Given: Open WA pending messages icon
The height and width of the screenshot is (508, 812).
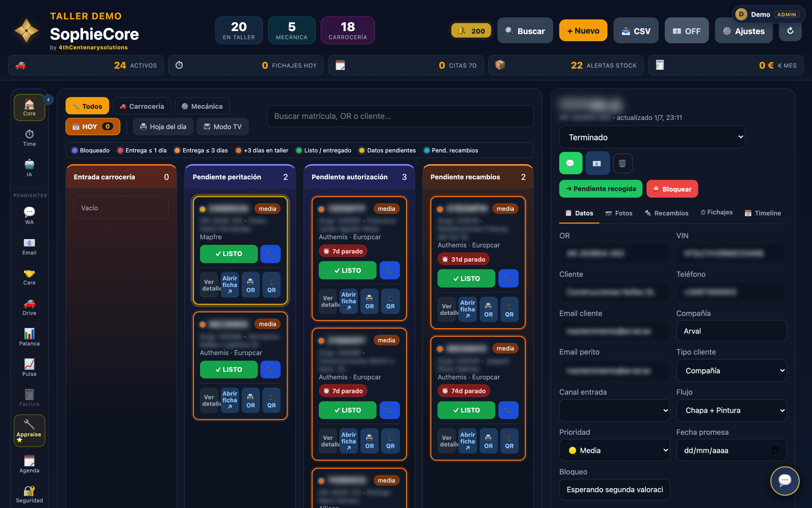Looking at the screenshot, I should (x=29, y=215).
